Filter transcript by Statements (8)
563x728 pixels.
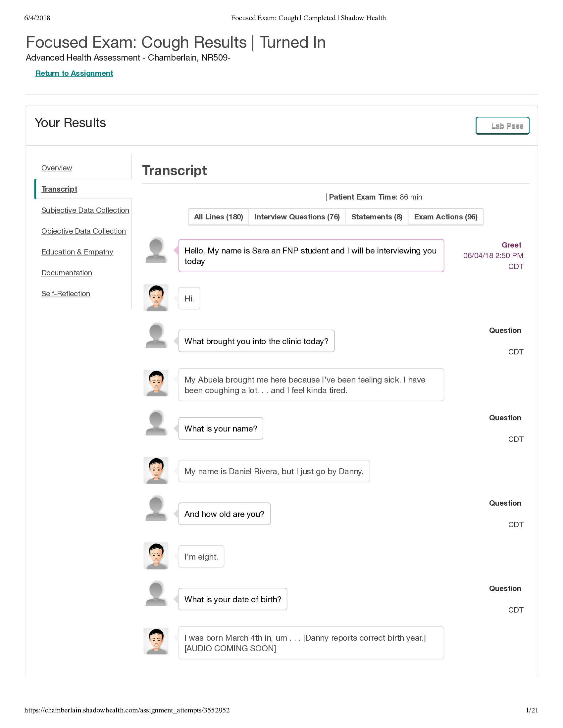(x=377, y=217)
